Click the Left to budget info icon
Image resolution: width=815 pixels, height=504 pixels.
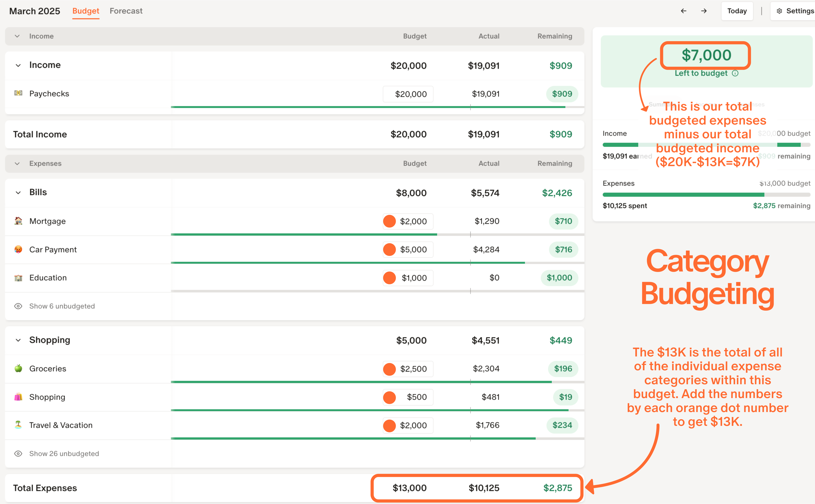[735, 73]
